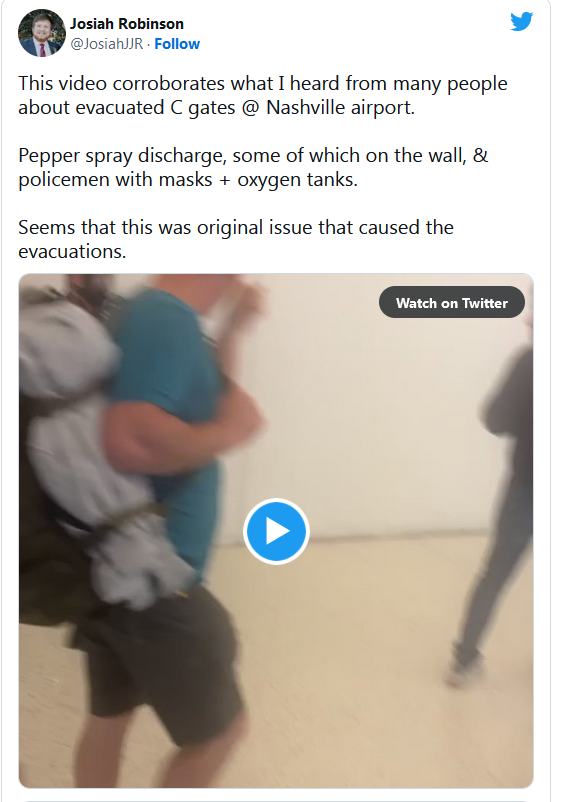Click the Josiah Robinson display name
Image resolution: width=561 pixels, height=802 pixels.
pos(127,24)
